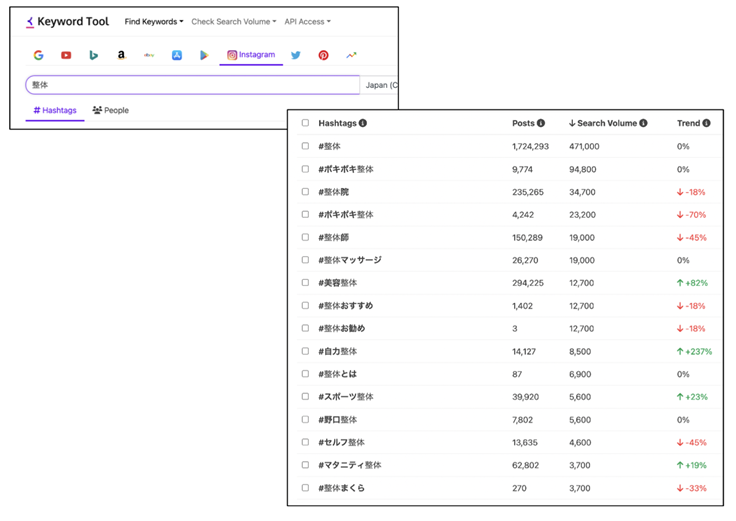Click the -33% trend value
The image size is (736, 521).
(x=691, y=488)
